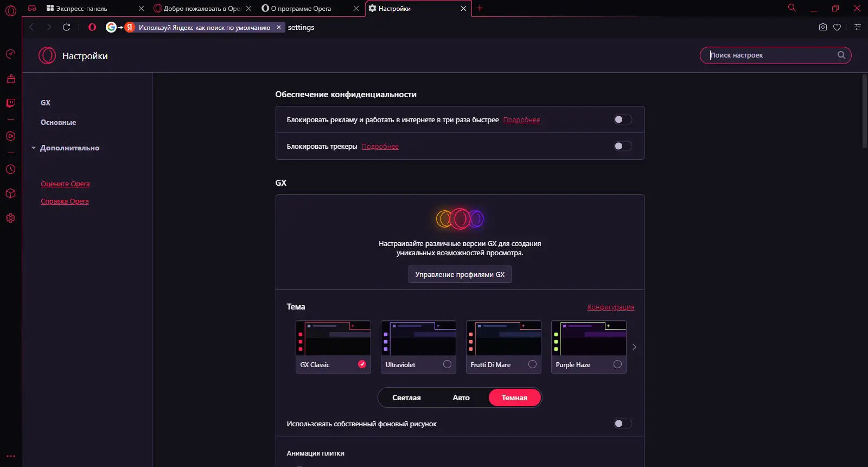Open GX Control in the sidebar
Viewport: 868px width, 467px height.
click(x=10, y=54)
